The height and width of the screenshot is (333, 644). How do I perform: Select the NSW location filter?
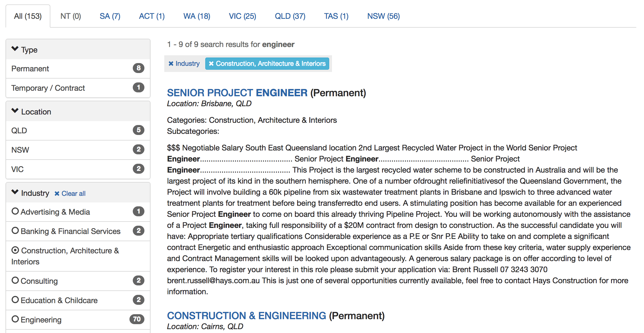click(x=20, y=150)
